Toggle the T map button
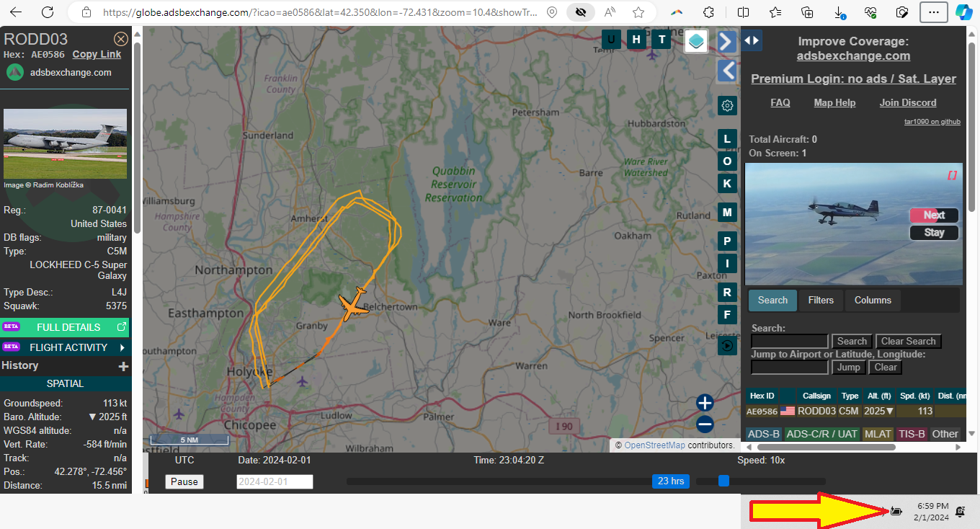 point(661,39)
